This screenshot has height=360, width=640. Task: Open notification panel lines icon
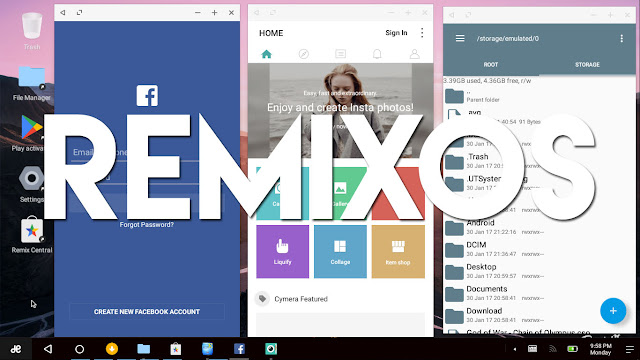(630, 349)
